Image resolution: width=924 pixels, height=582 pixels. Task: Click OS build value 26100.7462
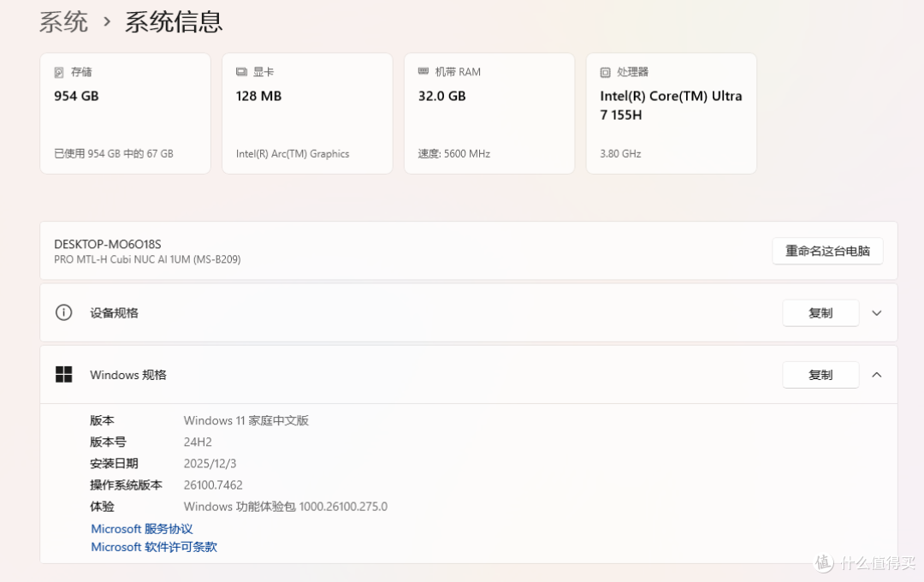pyautogui.click(x=213, y=485)
